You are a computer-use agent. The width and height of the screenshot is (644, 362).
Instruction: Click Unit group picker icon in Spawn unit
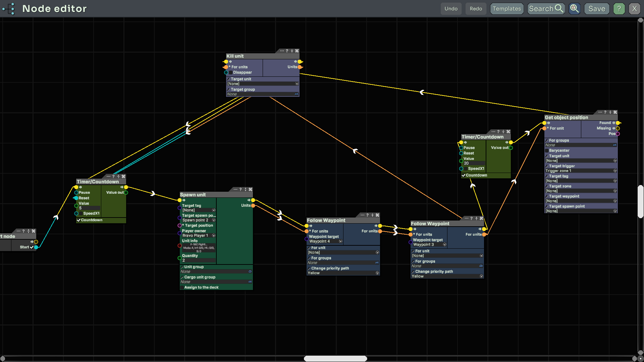tap(250, 271)
